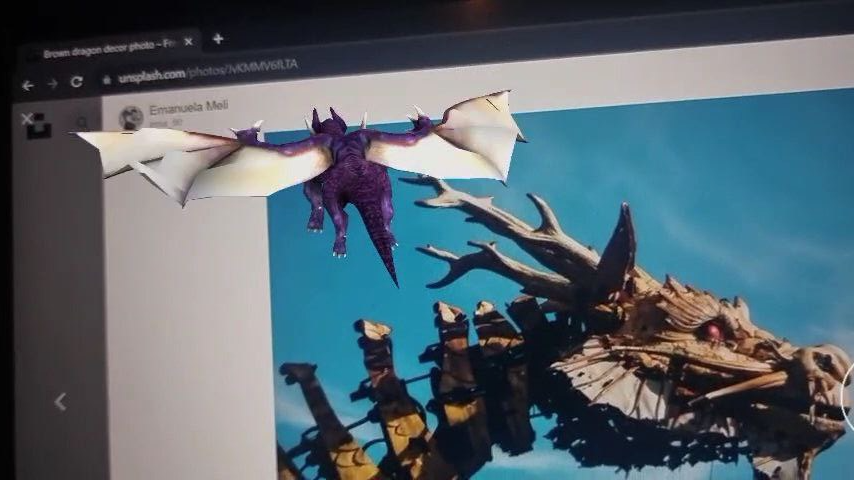Open Emanuela Meli's profile avatar

(x=131, y=118)
